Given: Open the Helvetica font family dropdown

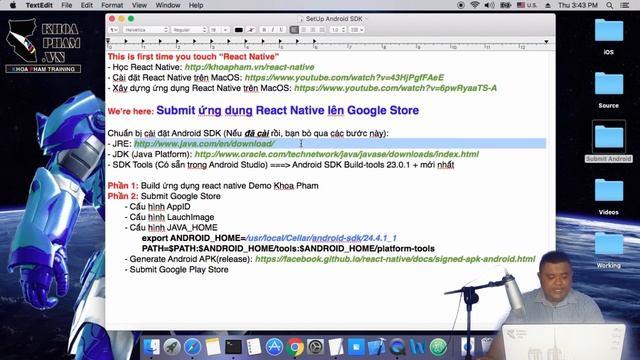Looking at the screenshot, I should (146, 30).
